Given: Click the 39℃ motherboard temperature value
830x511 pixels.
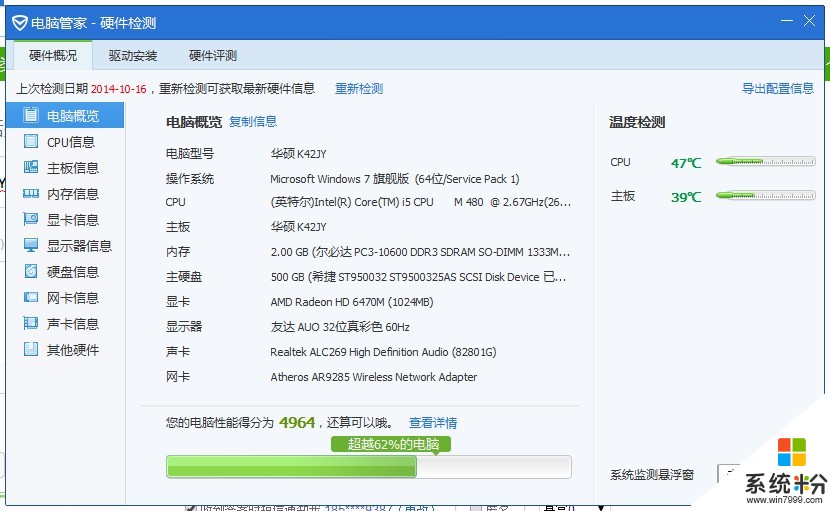Looking at the screenshot, I should pyautogui.click(x=686, y=197).
